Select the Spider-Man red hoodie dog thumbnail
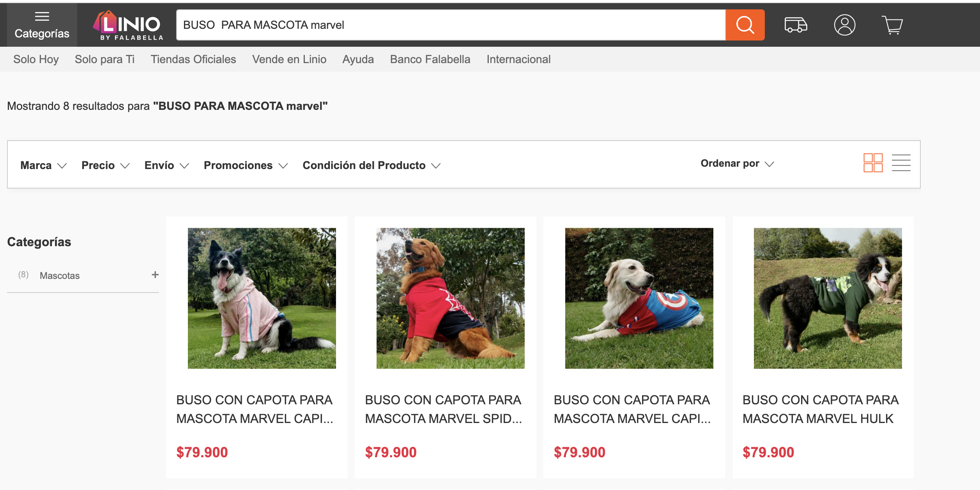This screenshot has height=490, width=980. tap(450, 298)
